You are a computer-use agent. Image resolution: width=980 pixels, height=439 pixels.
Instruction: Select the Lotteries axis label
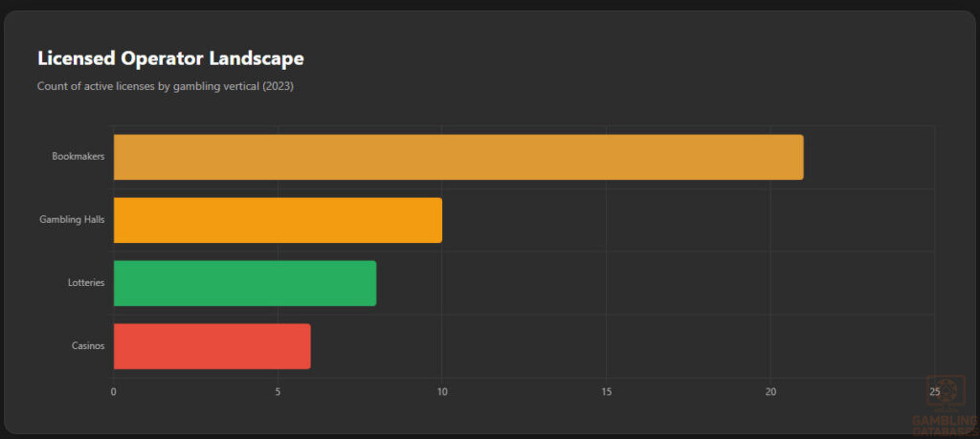(85, 283)
